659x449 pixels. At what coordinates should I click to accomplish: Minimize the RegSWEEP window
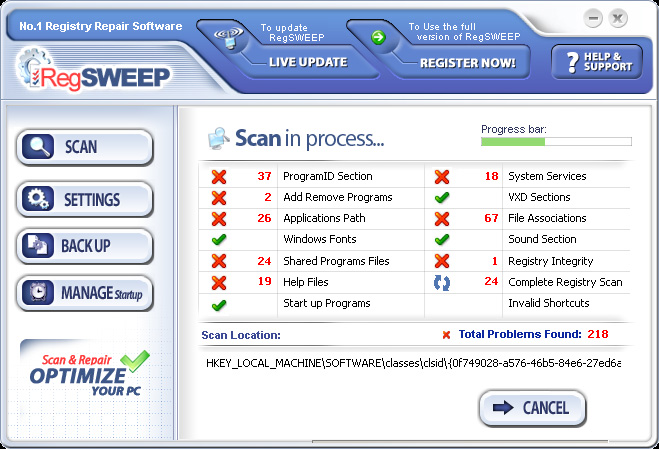[593, 18]
